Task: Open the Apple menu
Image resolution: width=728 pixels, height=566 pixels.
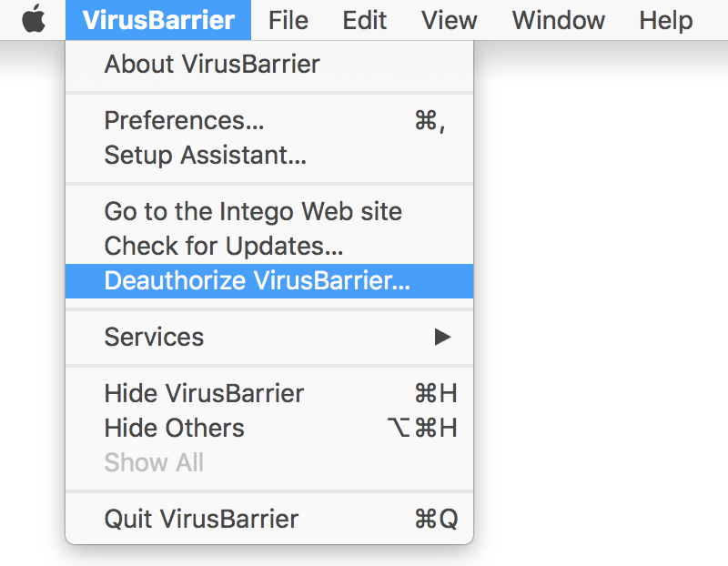Action: tap(34, 20)
